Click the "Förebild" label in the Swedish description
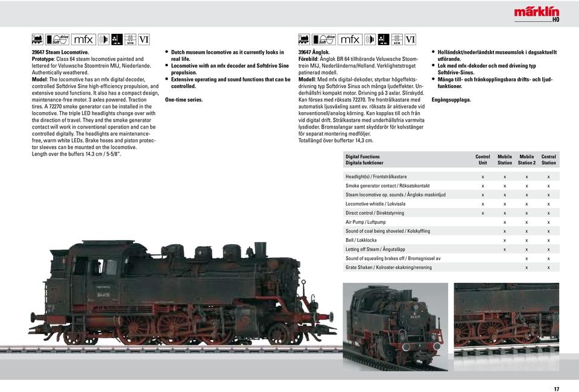The width and height of the screenshot is (579, 392). (x=308, y=59)
